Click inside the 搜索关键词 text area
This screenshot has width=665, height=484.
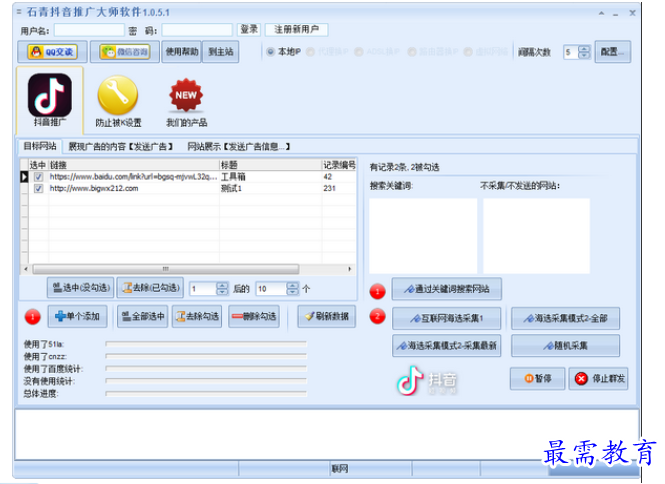coord(423,236)
